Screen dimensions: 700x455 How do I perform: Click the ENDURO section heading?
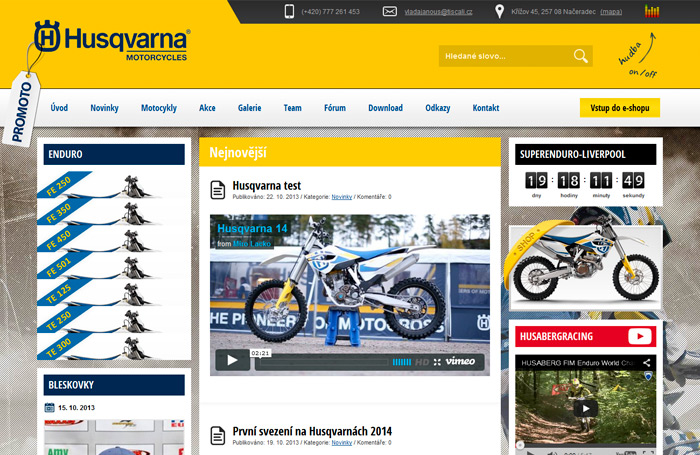(x=65, y=154)
